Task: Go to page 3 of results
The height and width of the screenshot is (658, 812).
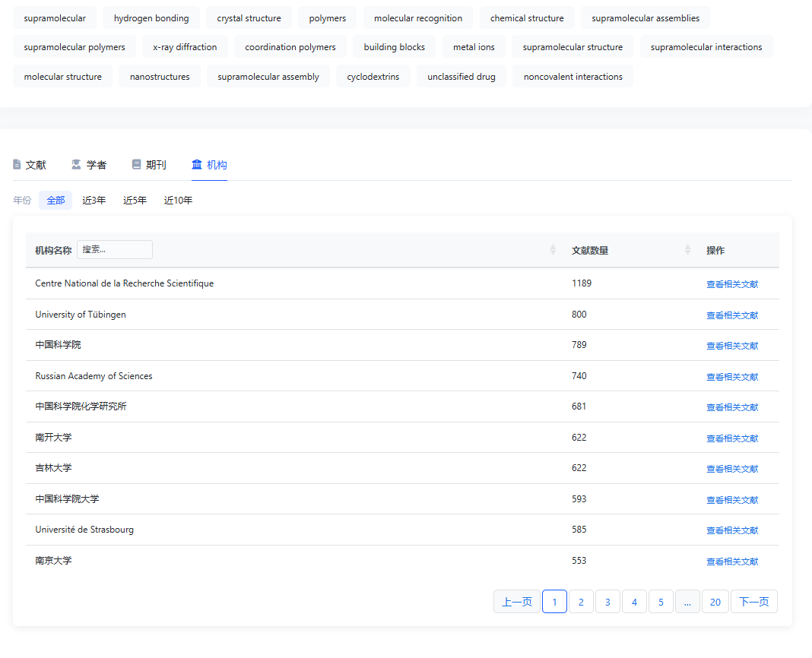Action: coord(607,602)
